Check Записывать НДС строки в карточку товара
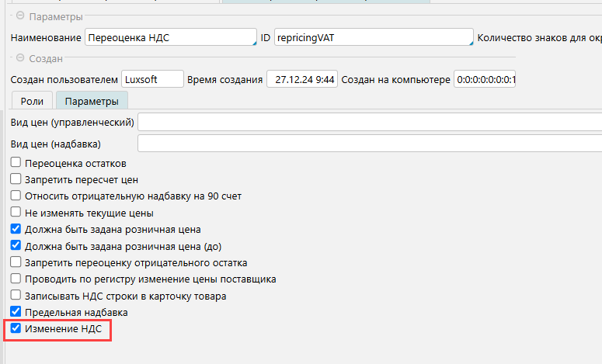The height and width of the screenshot is (364, 602). tap(16, 296)
